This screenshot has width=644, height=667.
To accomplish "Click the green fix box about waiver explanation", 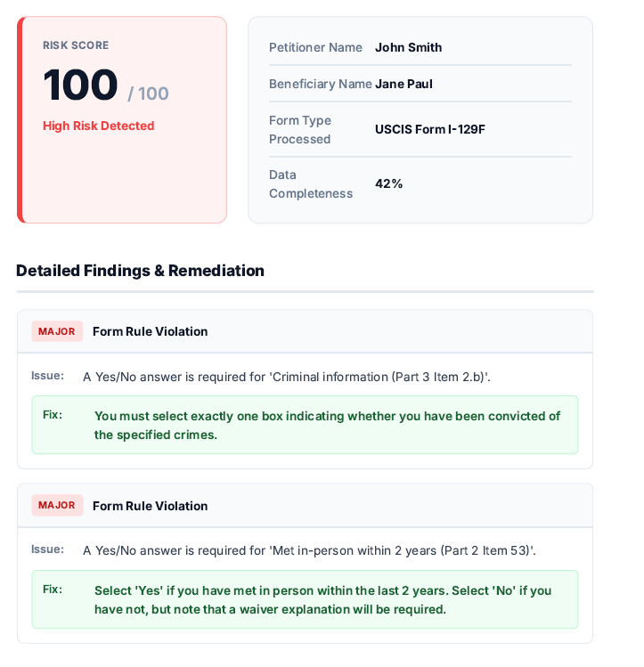I will tap(305, 599).
